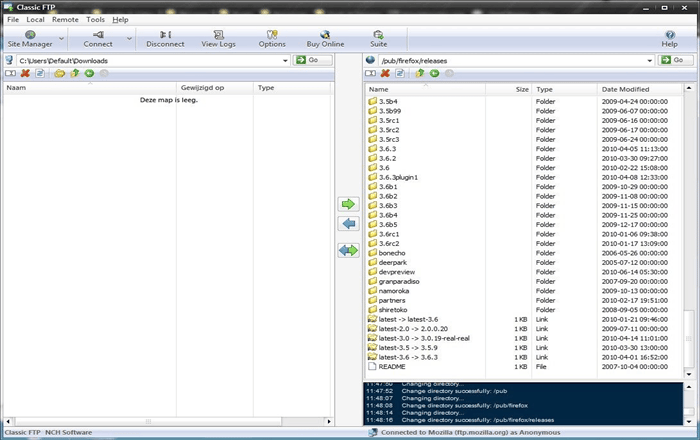Viewport: 700px width, 440px height.
Task: Click the log panel scroll up arrow
Action: pos(689,387)
